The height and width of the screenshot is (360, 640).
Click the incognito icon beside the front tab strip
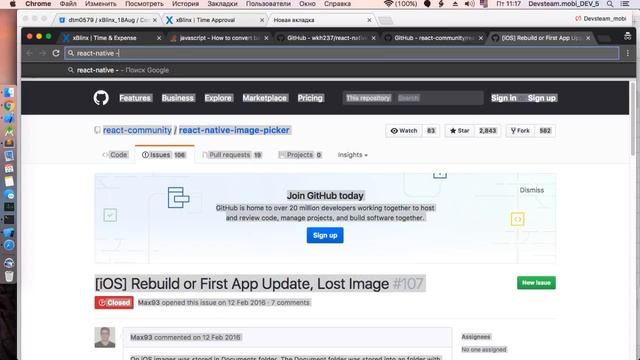click(627, 37)
